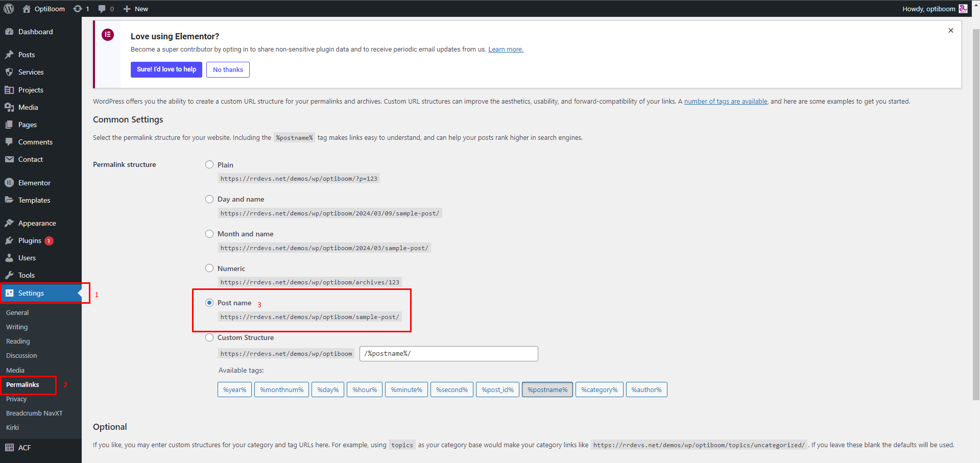Image resolution: width=980 pixels, height=463 pixels.
Task: Click the user avatar at top right
Action: click(963, 9)
